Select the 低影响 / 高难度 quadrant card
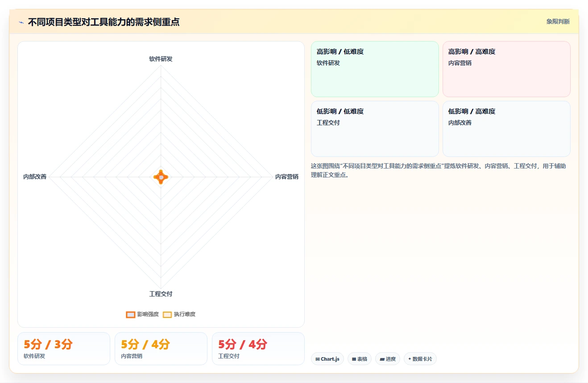The width and height of the screenshot is (588, 383). [x=506, y=129]
